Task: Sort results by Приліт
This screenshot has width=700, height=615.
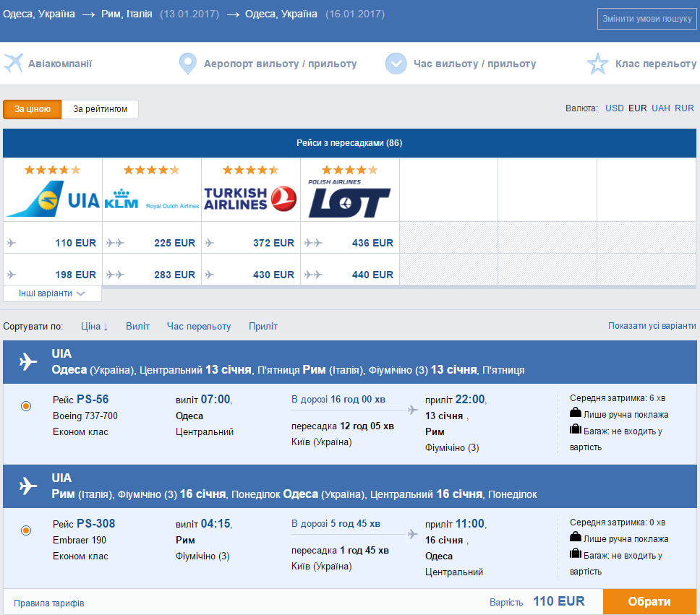Action: point(263,326)
